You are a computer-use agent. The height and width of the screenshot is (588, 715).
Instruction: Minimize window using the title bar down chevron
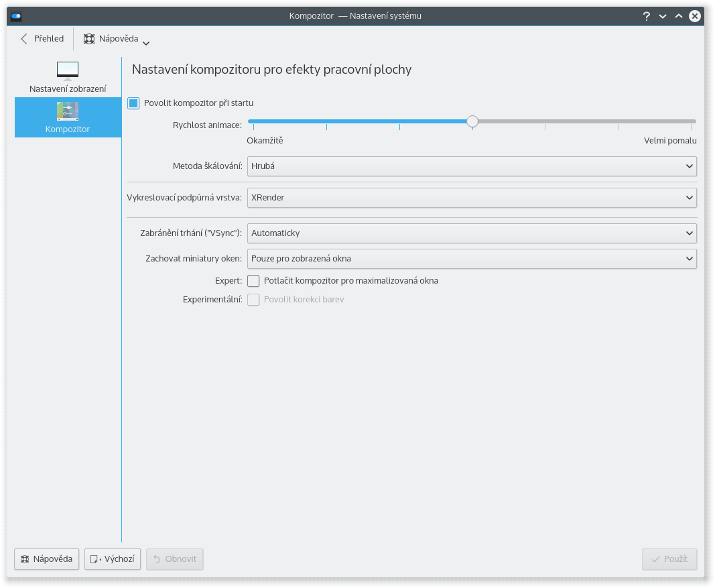pyautogui.click(x=663, y=16)
